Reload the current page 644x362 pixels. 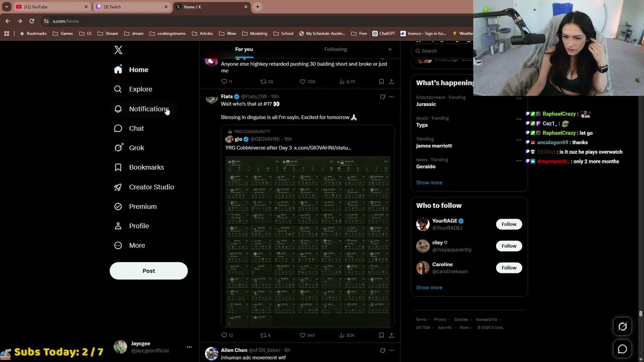point(32,21)
